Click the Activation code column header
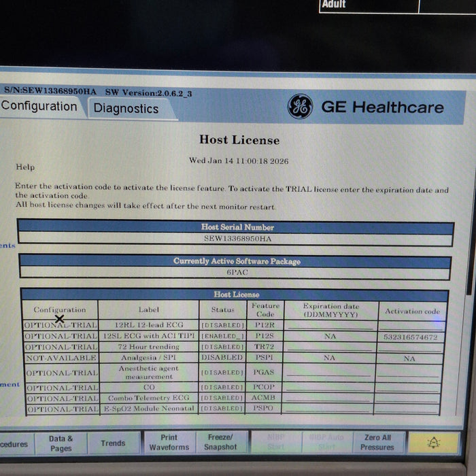Image resolution: width=476 pixels, height=476 pixels. (412, 311)
